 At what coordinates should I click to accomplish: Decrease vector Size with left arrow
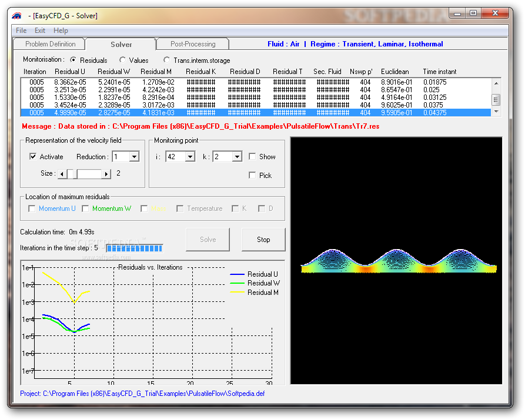click(x=62, y=174)
